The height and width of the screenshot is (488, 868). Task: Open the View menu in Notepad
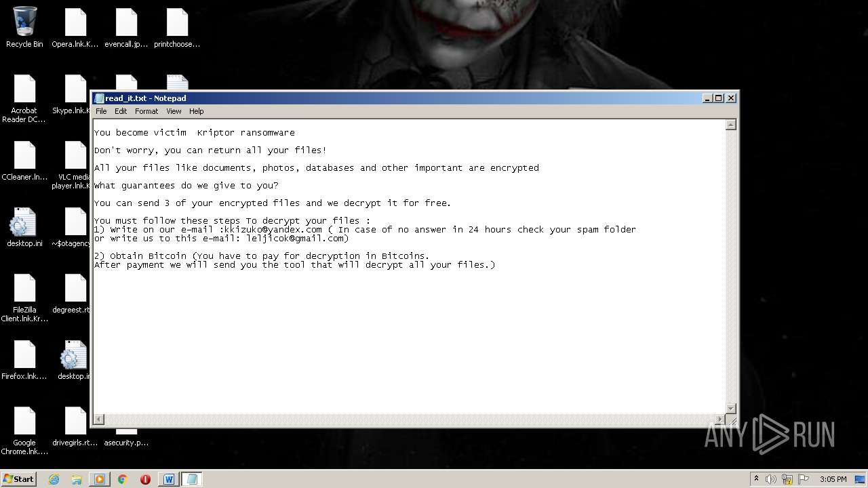tap(174, 111)
